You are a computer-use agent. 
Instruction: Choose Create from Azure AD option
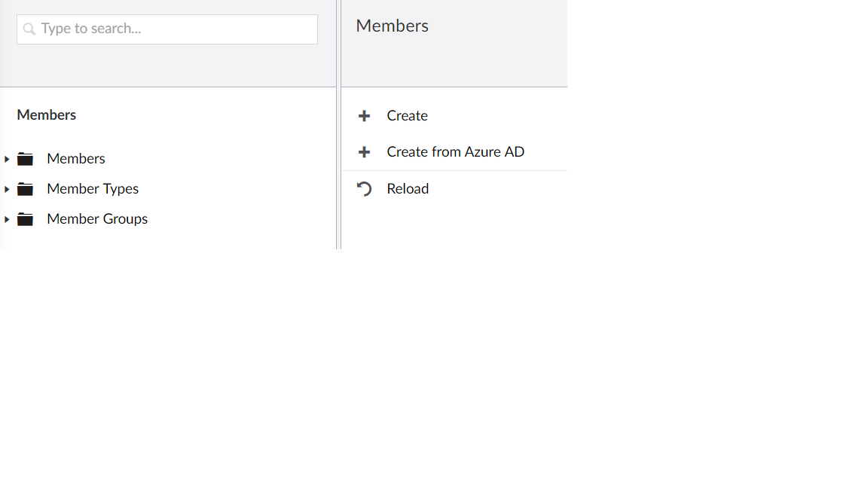coord(455,152)
